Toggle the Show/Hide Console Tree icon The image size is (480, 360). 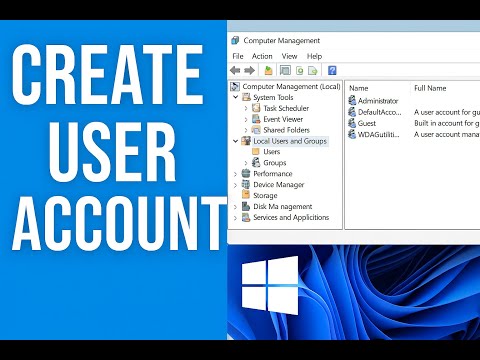285,70
